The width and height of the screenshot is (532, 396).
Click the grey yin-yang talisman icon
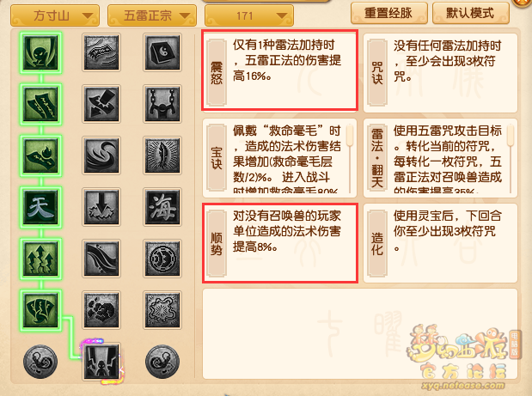tap(162, 52)
